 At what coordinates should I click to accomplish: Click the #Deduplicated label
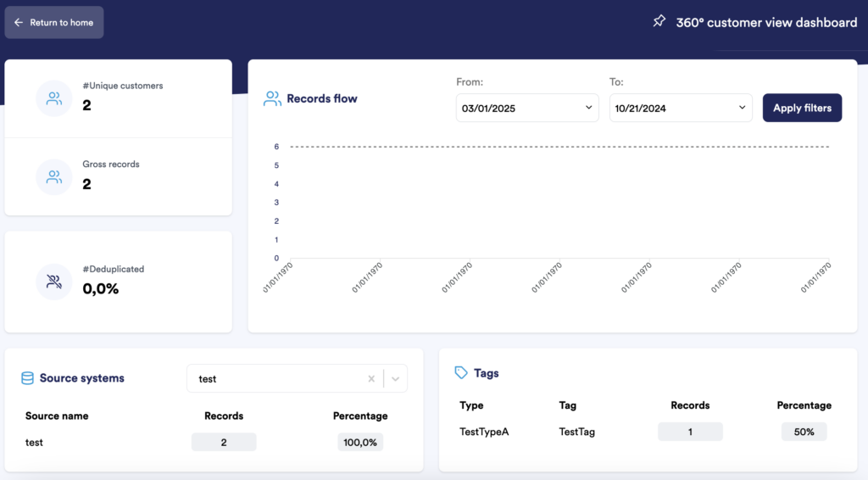click(113, 269)
